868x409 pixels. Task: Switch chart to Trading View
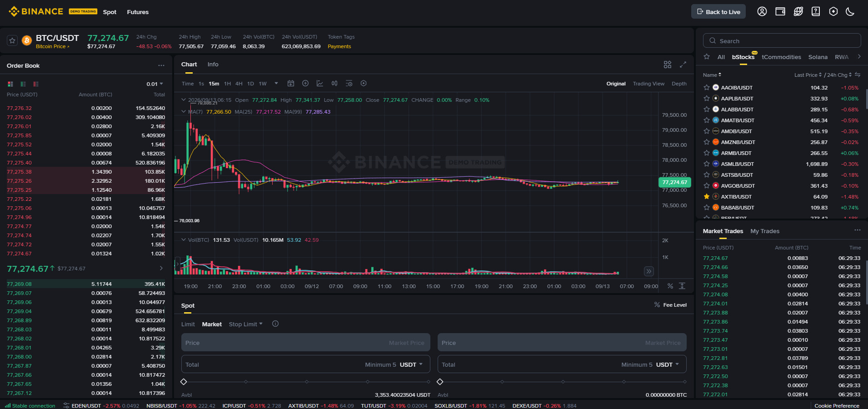(649, 84)
